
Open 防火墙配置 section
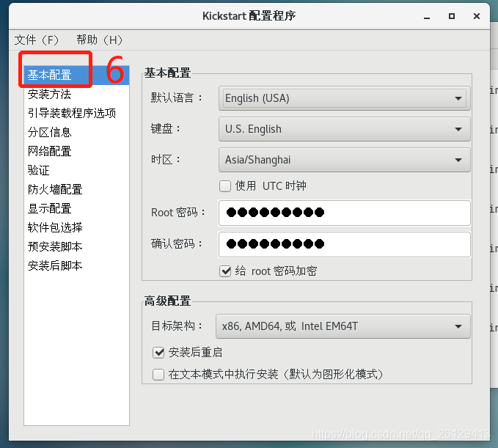[76, 189]
